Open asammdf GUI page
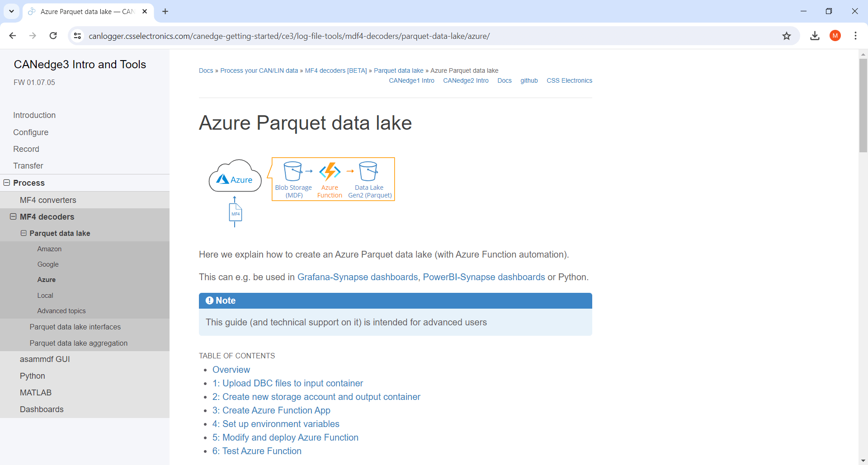The height and width of the screenshot is (465, 868). point(45,359)
